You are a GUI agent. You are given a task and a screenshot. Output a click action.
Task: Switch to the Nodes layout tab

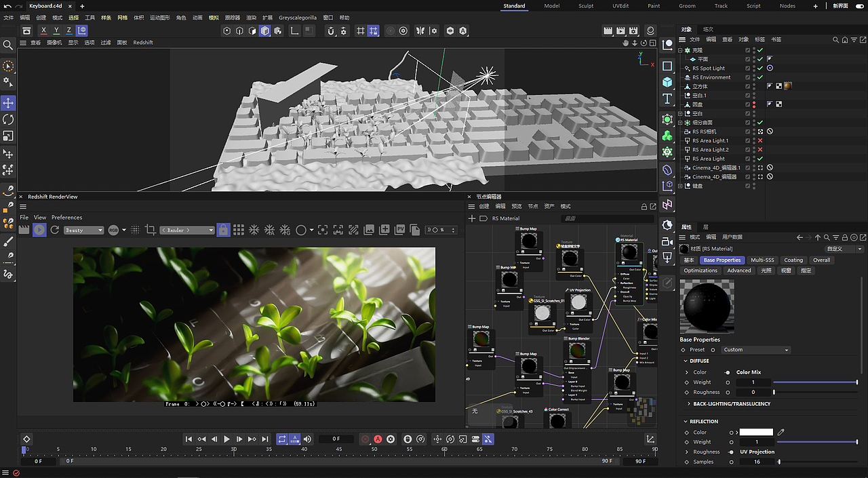click(x=787, y=5)
